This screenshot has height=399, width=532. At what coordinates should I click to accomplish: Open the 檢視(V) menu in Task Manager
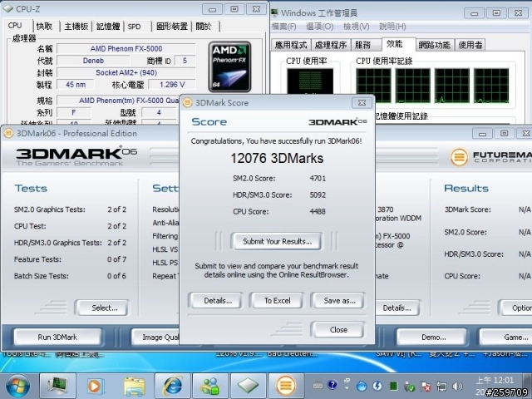(357, 27)
